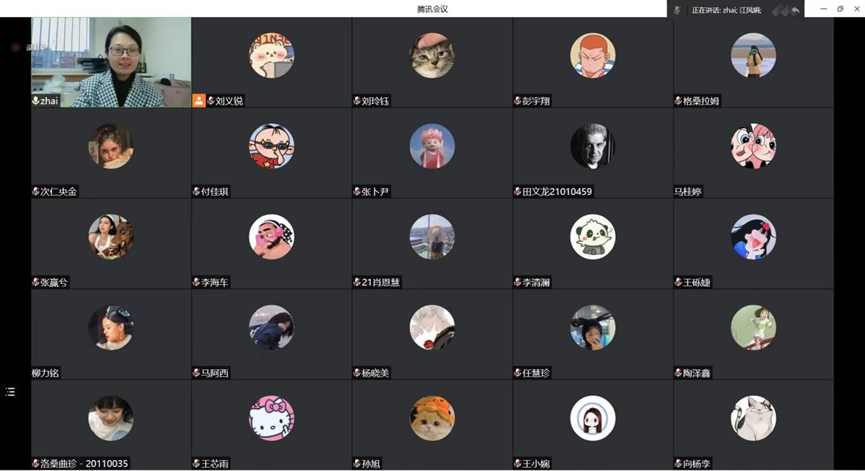Open the list icon on left sidebar
Viewport: 865px width, 471px height.
[10, 392]
